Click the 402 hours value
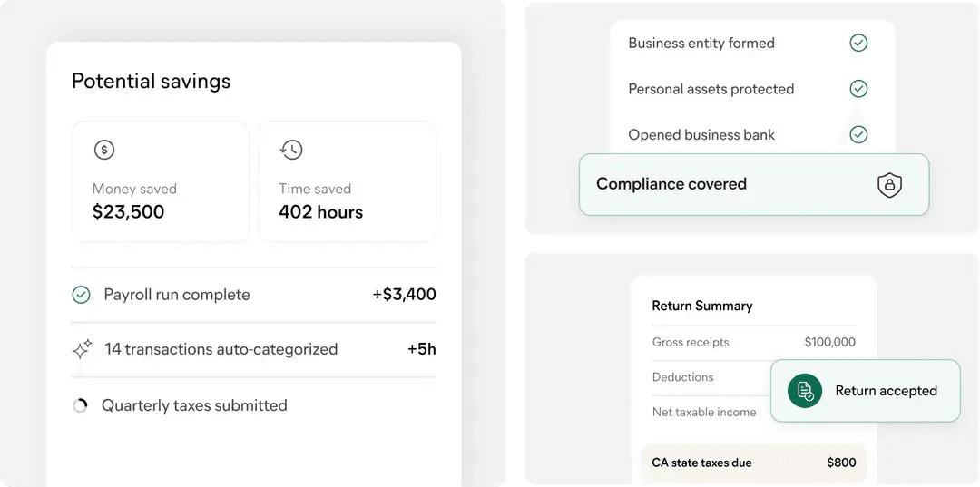Image resolution: width=980 pixels, height=487 pixels. point(320,212)
